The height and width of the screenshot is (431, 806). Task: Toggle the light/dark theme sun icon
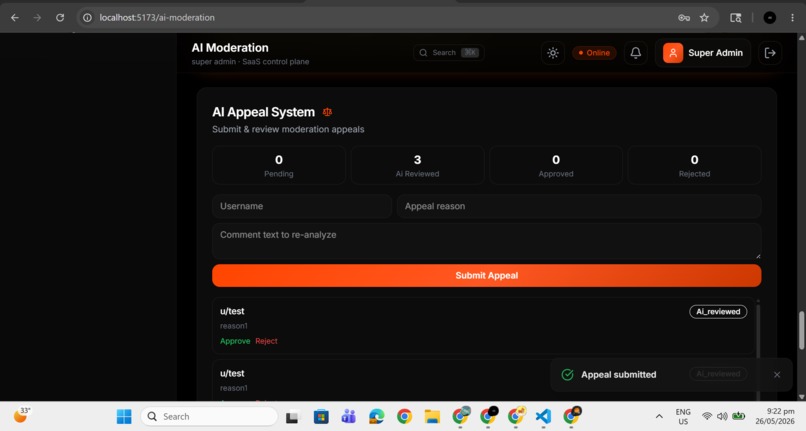[553, 53]
